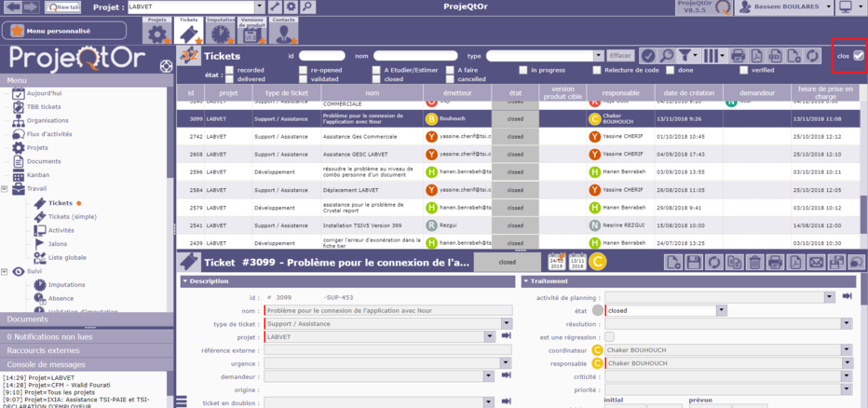
Task: Open user menu Bassem BOULARES
Action: coord(786,7)
